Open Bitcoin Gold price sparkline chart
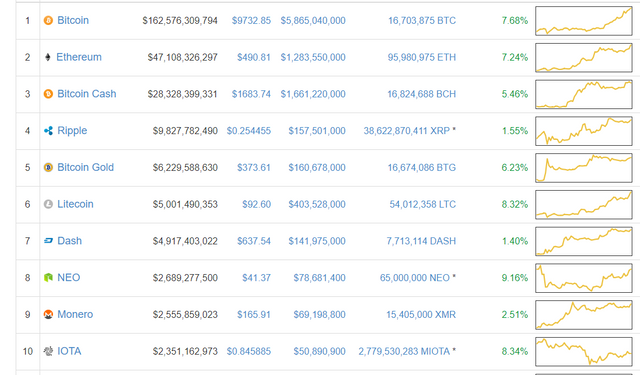This screenshot has width=640, height=375. pyautogui.click(x=584, y=168)
